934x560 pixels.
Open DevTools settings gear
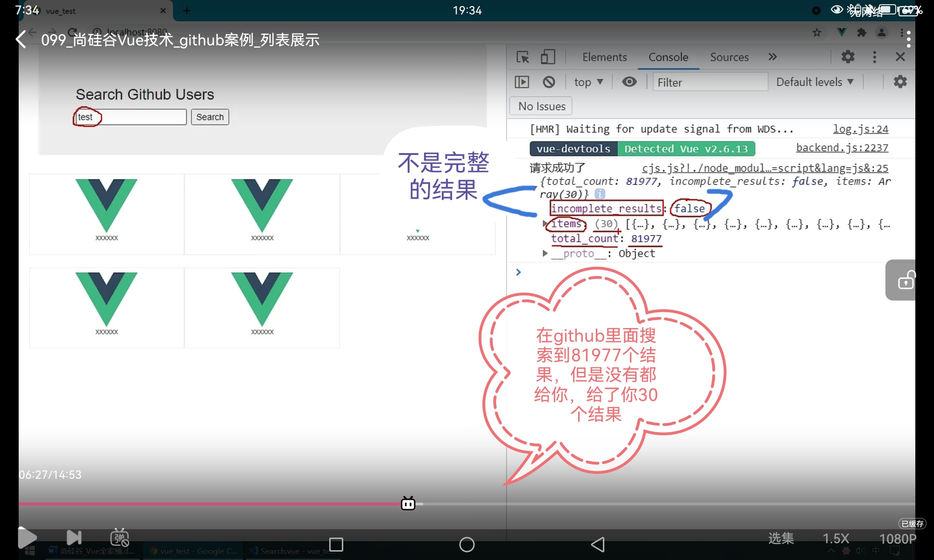(x=848, y=57)
